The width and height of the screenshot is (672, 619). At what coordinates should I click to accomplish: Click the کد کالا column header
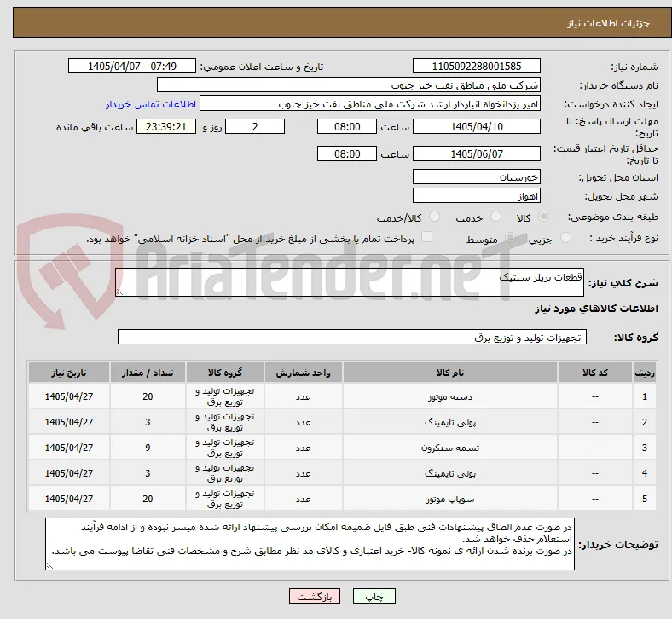click(x=595, y=373)
